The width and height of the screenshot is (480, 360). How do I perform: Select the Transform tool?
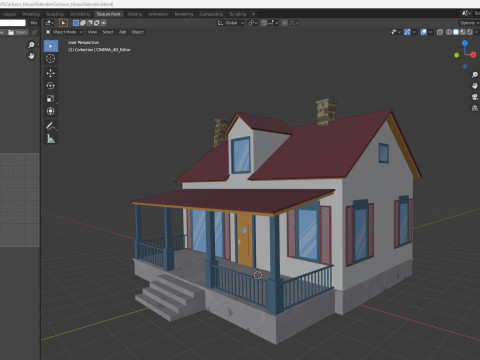coord(51,111)
